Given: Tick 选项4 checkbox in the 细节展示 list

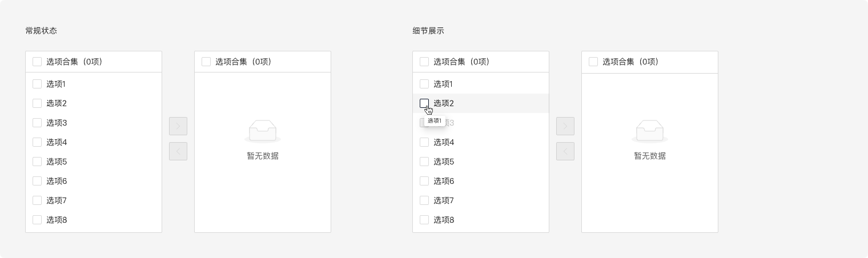Looking at the screenshot, I should pyautogui.click(x=424, y=142).
